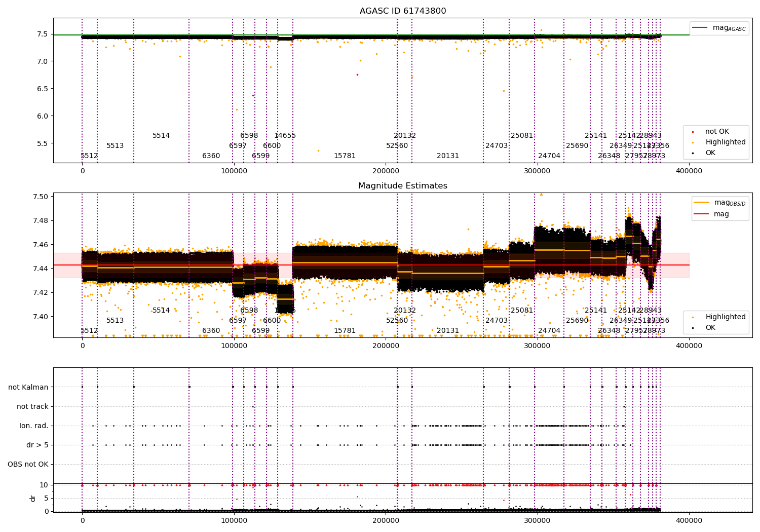Click x-axis tick 200000 in the top plot
Screen dimensions: 760x532
(386, 171)
